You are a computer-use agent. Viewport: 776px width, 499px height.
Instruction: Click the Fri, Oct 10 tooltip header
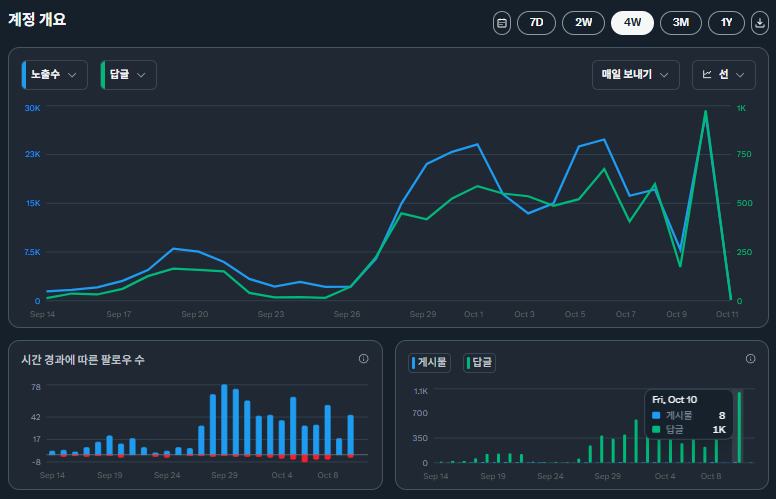click(x=674, y=399)
